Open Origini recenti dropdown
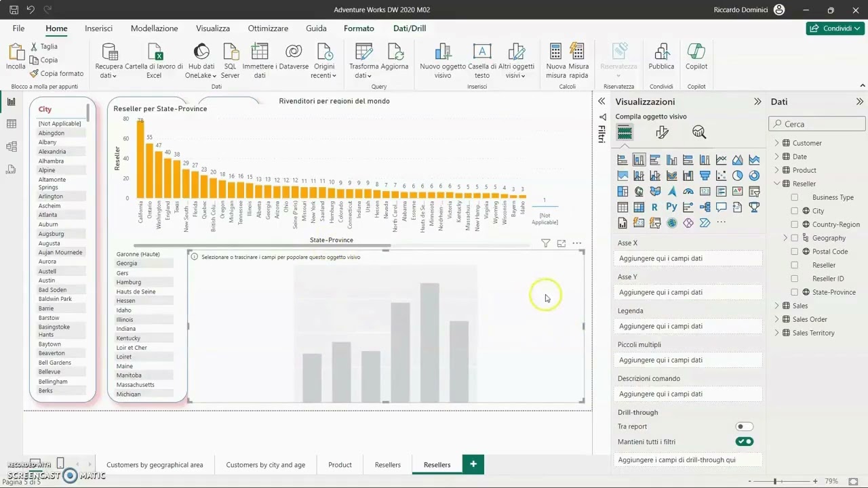The image size is (868, 488). point(324,62)
